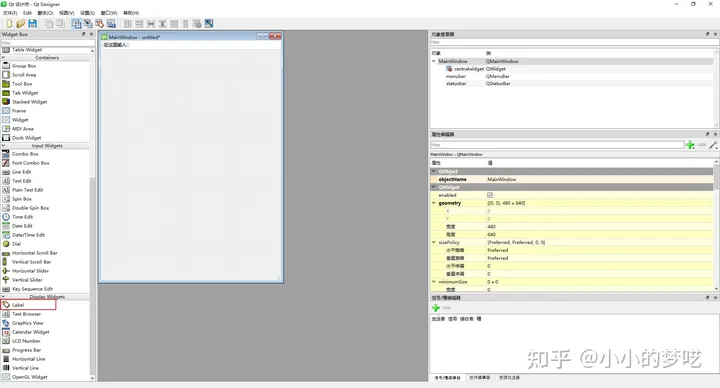Select the Label widget item
This screenshot has height=388, width=720.
click(28, 305)
